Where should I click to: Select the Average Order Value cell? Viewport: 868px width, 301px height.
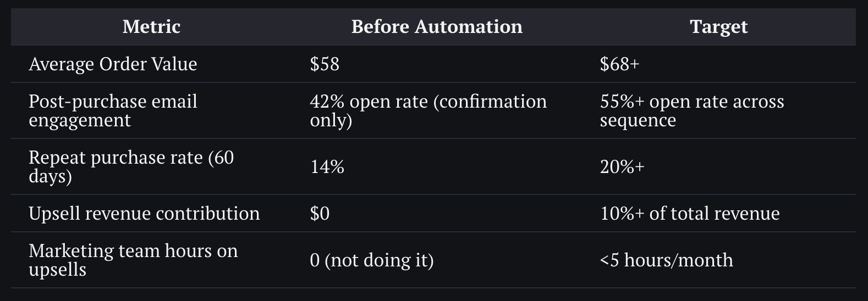click(113, 64)
